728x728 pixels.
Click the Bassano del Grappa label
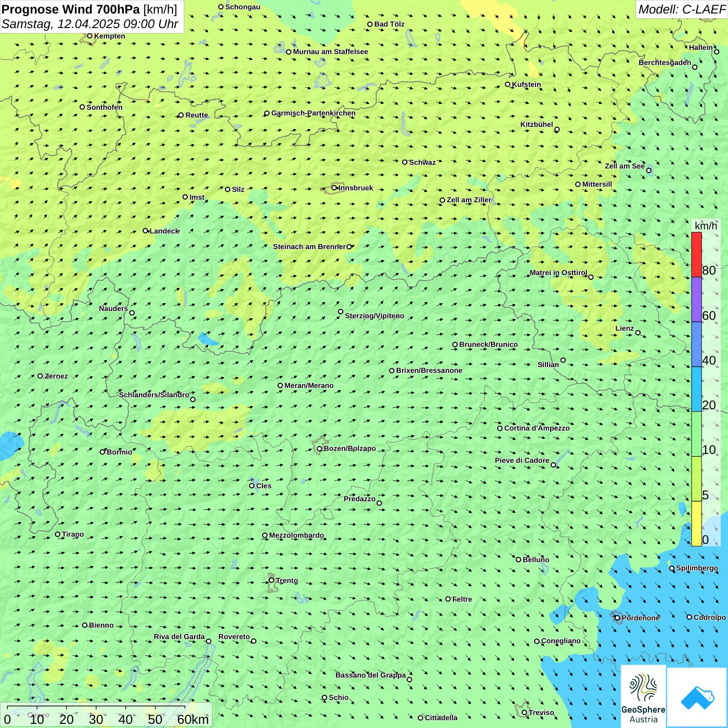[370, 675]
